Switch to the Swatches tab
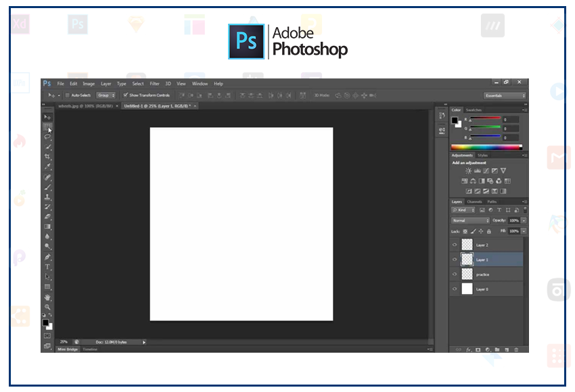This screenshot has height=392, width=575. [474, 110]
